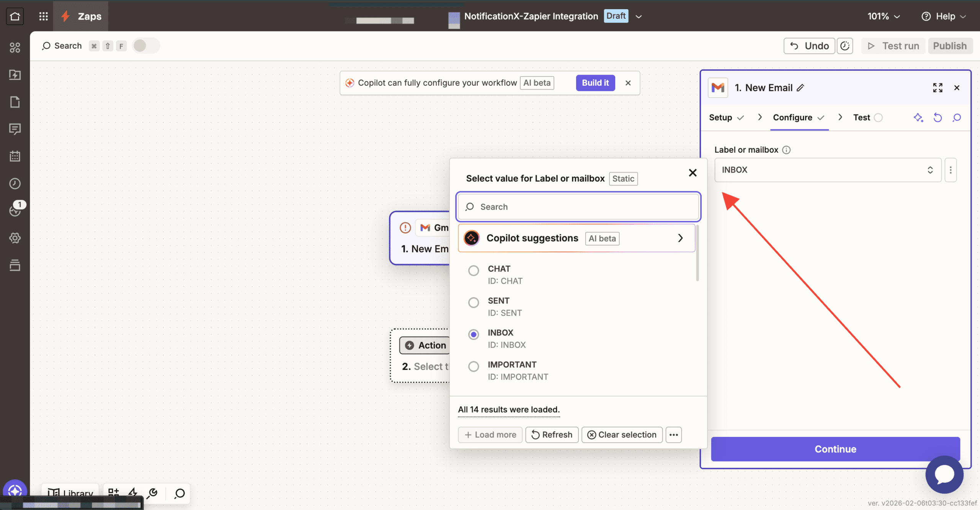
Task: Click the pencil icon to rename New Email
Action: point(800,88)
